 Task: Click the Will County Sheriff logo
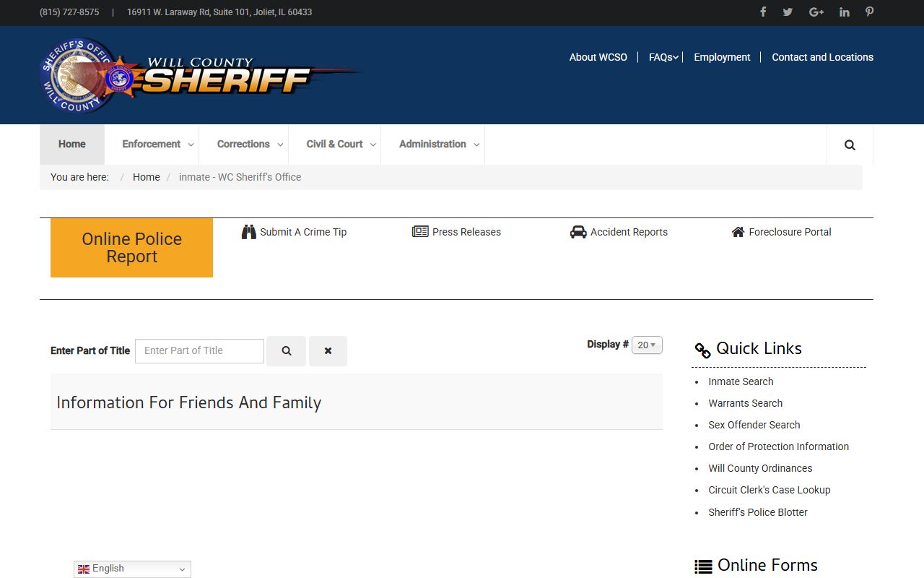tap(201, 75)
